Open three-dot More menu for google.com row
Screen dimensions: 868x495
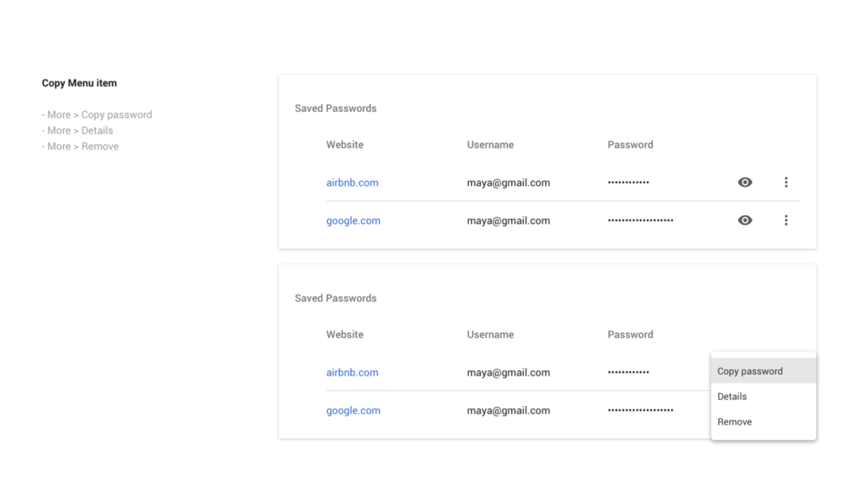coord(786,220)
